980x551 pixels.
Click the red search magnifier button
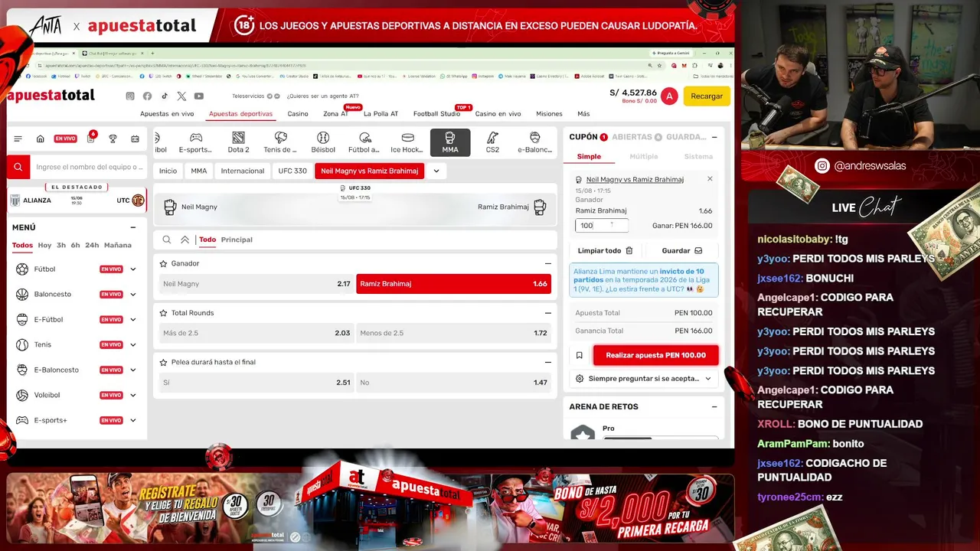(x=18, y=167)
